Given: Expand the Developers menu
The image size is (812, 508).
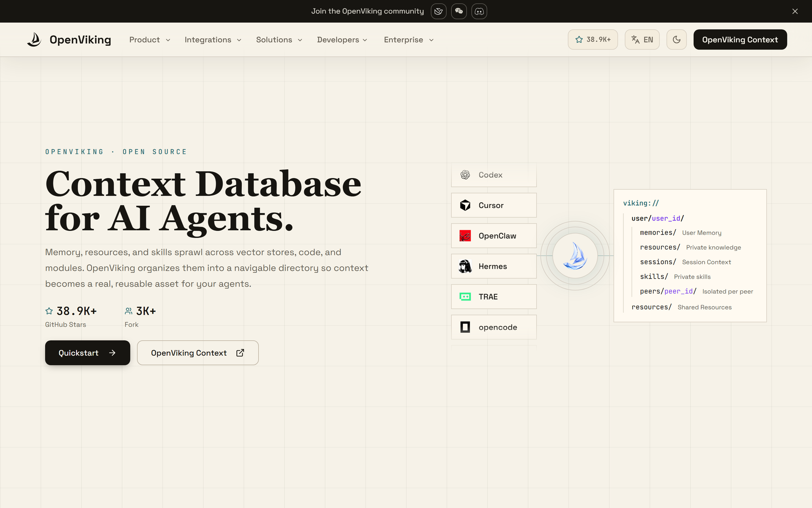Looking at the screenshot, I should (x=342, y=40).
